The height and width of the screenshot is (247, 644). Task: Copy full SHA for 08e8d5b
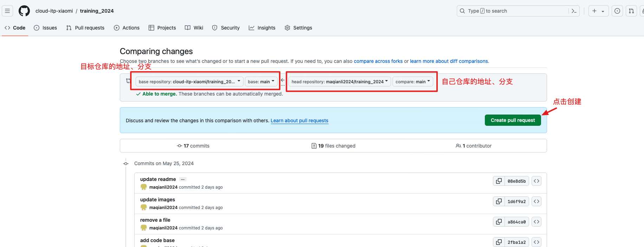[x=499, y=181]
